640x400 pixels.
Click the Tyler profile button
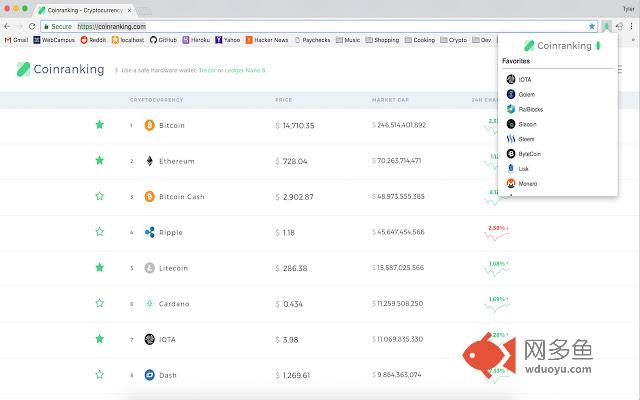[628, 9]
